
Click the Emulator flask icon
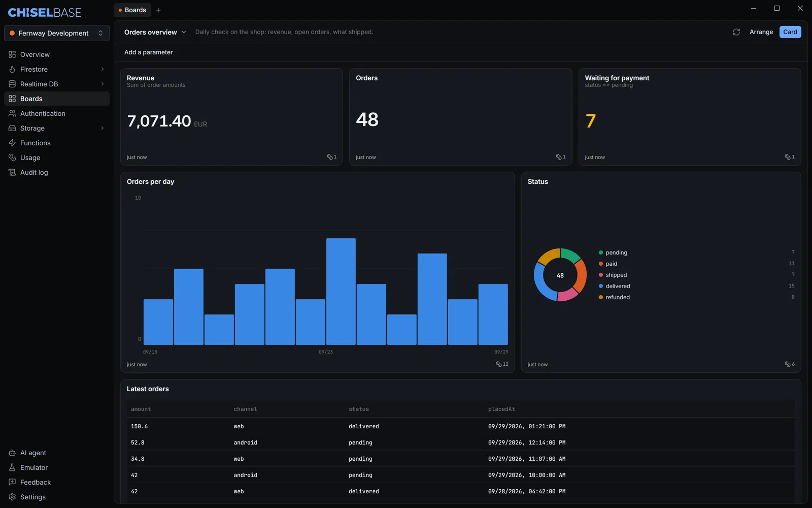coord(12,467)
